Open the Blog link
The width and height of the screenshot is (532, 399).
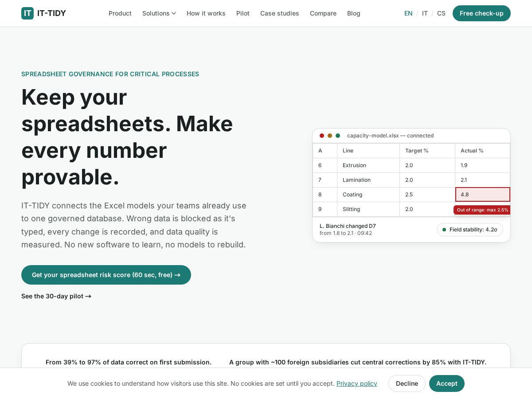click(x=354, y=13)
